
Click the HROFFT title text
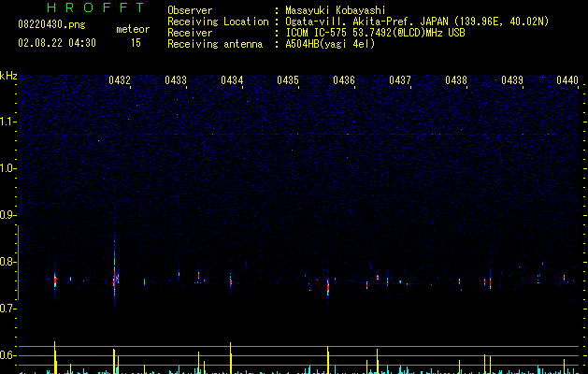pyautogui.click(x=95, y=7)
